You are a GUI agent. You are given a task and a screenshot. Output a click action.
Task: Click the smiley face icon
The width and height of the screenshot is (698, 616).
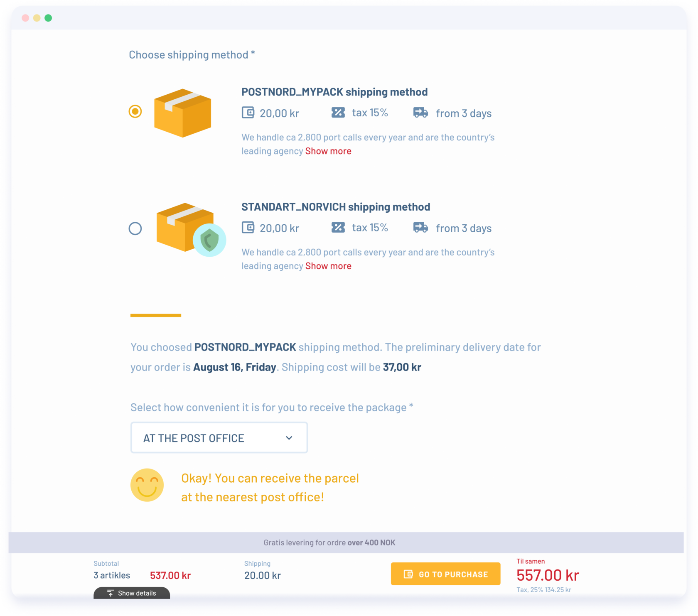click(x=147, y=485)
